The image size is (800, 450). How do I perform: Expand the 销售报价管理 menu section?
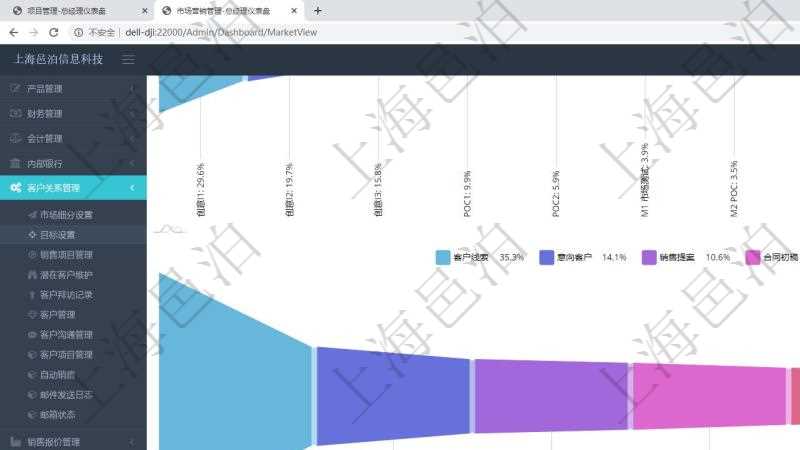73,441
